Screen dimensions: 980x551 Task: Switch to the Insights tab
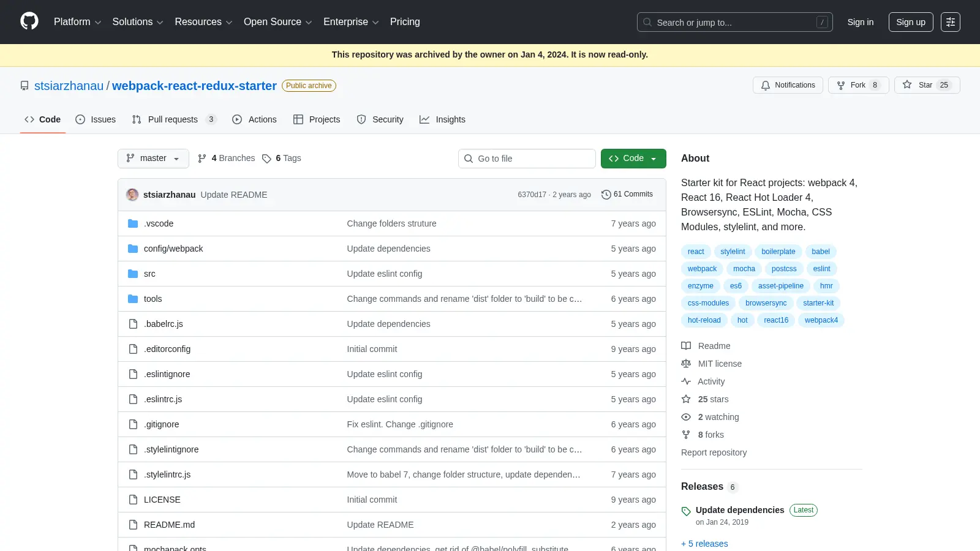442,119
